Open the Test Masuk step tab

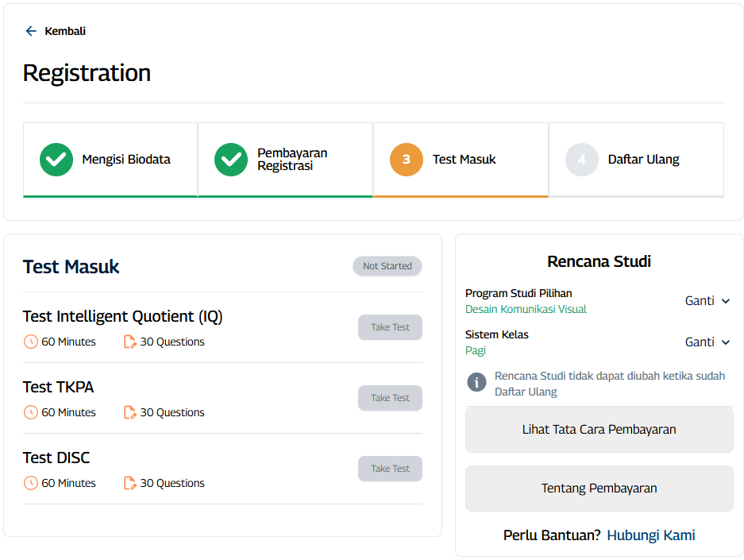click(x=461, y=160)
